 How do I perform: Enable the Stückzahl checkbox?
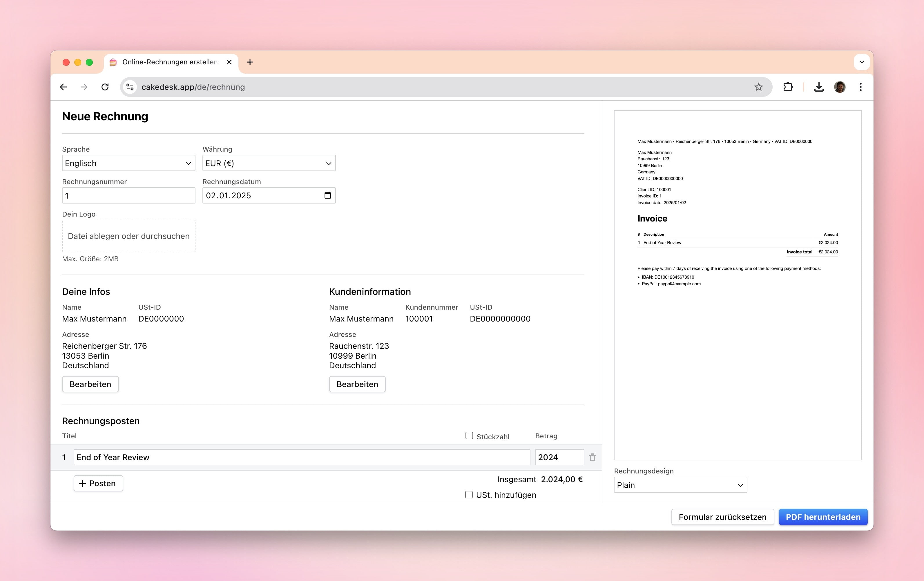point(469,436)
